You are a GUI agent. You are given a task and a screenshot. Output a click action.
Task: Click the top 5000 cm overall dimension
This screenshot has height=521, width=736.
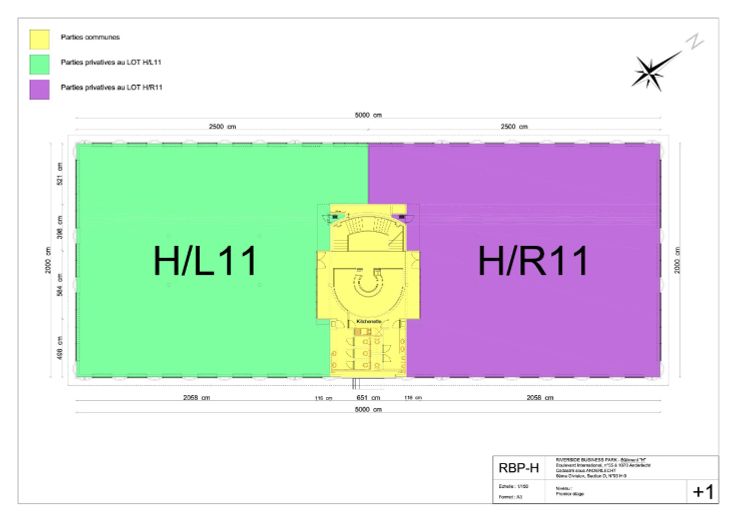pyautogui.click(x=368, y=116)
